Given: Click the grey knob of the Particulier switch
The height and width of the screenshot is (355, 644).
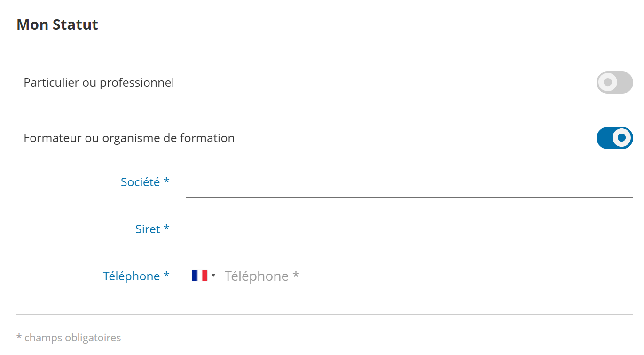Looking at the screenshot, I should pos(607,83).
